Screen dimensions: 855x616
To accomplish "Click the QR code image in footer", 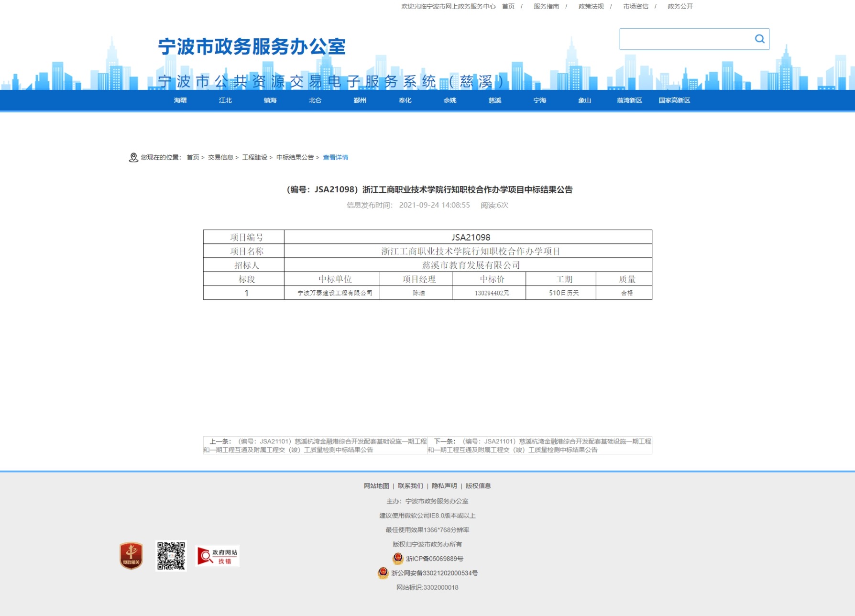I will [x=171, y=556].
